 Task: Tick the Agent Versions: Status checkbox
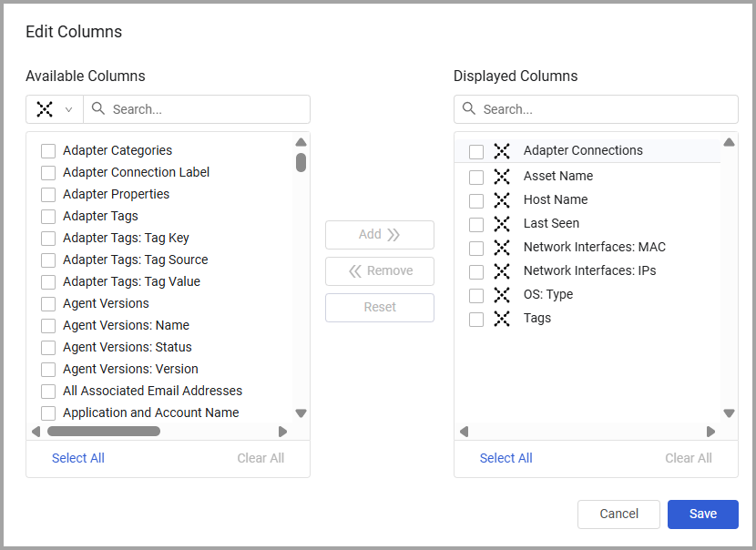tap(48, 348)
